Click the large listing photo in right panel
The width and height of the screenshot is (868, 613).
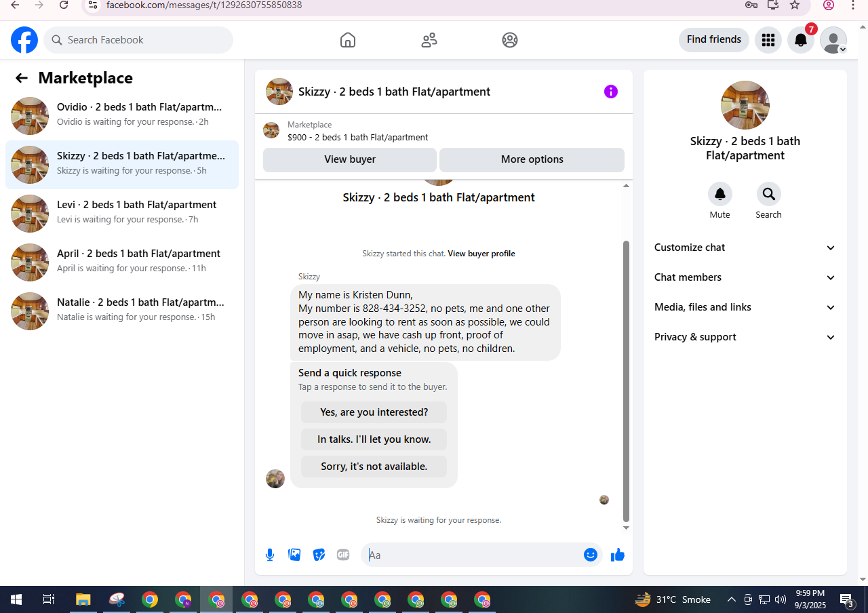pyautogui.click(x=745, y=105)
